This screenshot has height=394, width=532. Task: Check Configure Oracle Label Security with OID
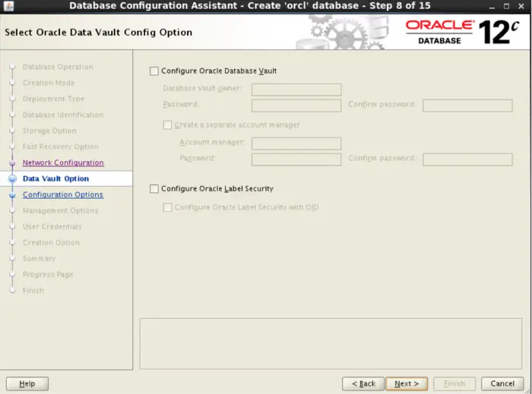click(167, 207)
